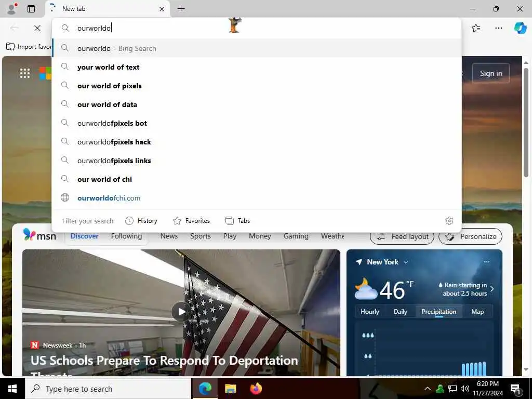This screenshot has height=399, width=532.
Task: Open the News category
Action: (169, 236)
